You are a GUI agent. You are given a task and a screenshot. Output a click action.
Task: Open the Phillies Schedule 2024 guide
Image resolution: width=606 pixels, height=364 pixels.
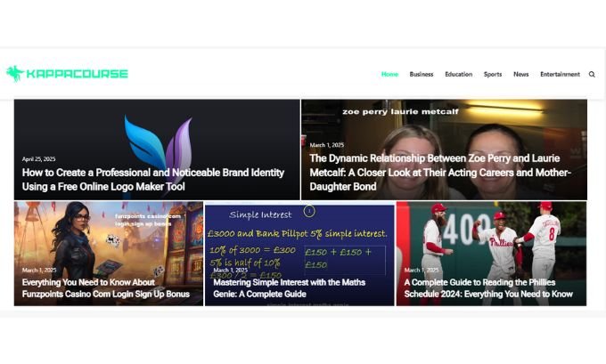(x=488, y=288)
